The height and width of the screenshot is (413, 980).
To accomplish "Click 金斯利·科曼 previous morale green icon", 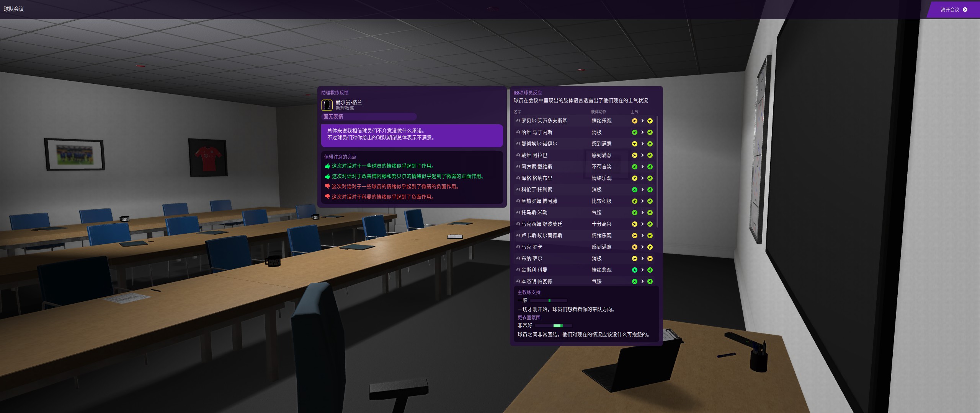I will pos(634,270).
